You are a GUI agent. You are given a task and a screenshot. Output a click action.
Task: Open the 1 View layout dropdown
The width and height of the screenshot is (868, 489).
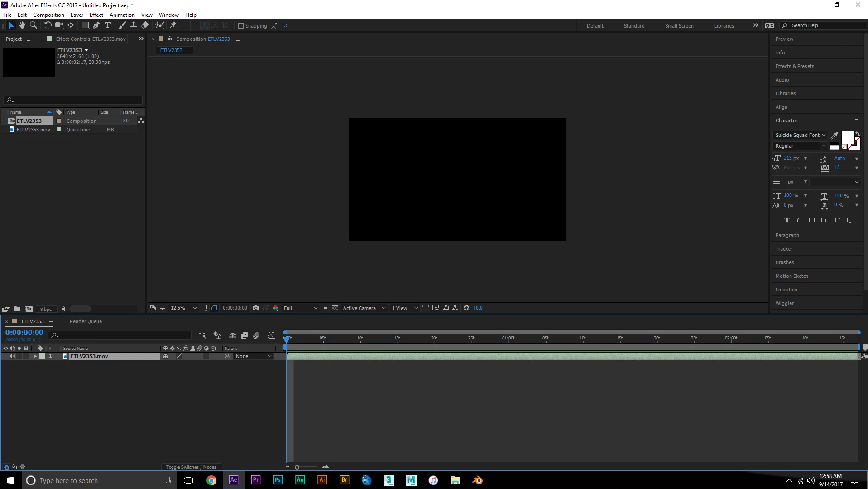(x=405, y=308)
